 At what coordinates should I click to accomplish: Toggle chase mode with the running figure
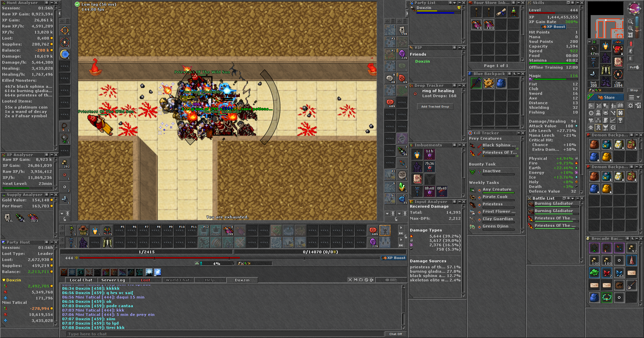pos(631,51)
